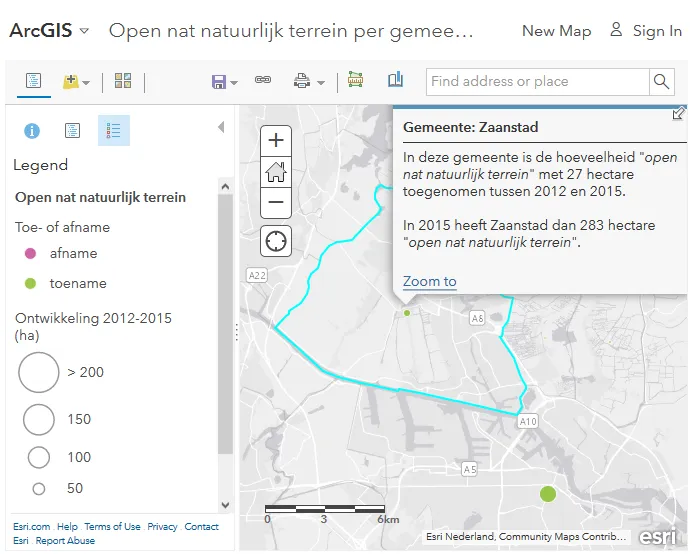This screenshot has height=554, width=693.
Task: Click the Zoom to link
Action: tap(430, 281)
